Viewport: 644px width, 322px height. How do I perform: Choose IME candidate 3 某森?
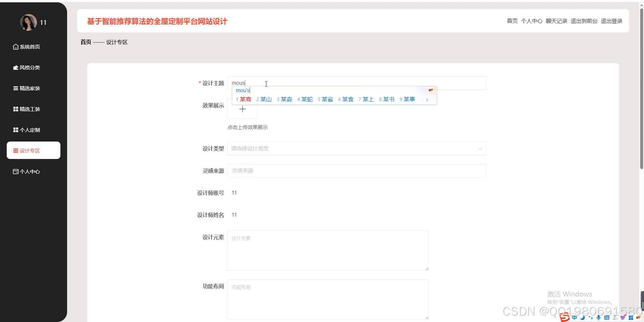[x=284, y=99]
